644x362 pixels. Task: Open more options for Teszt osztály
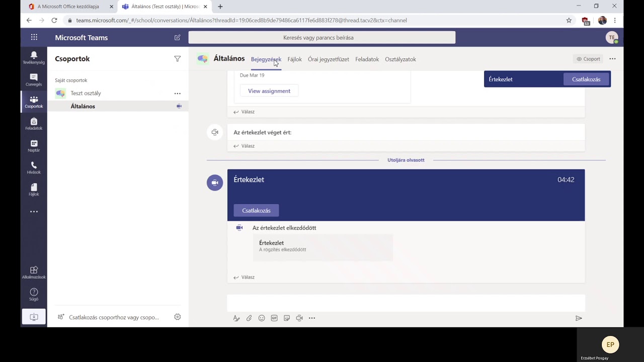[x=177, y=93]
